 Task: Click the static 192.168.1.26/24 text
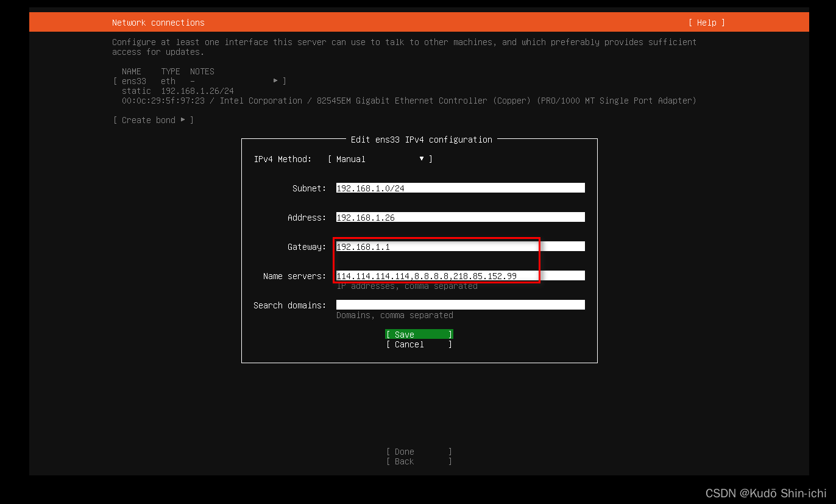click(x=177, y=91)
